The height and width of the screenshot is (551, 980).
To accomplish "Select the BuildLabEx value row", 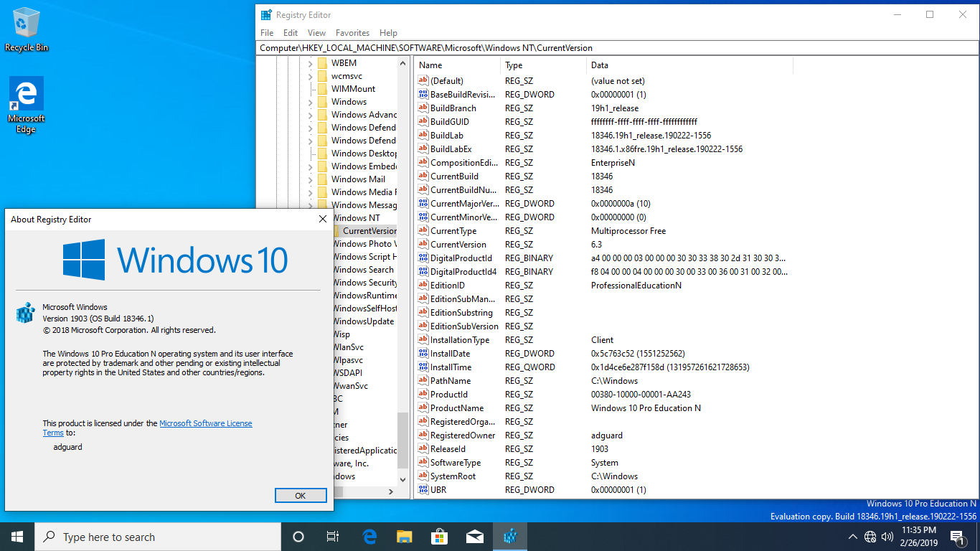I will (603, 149).
